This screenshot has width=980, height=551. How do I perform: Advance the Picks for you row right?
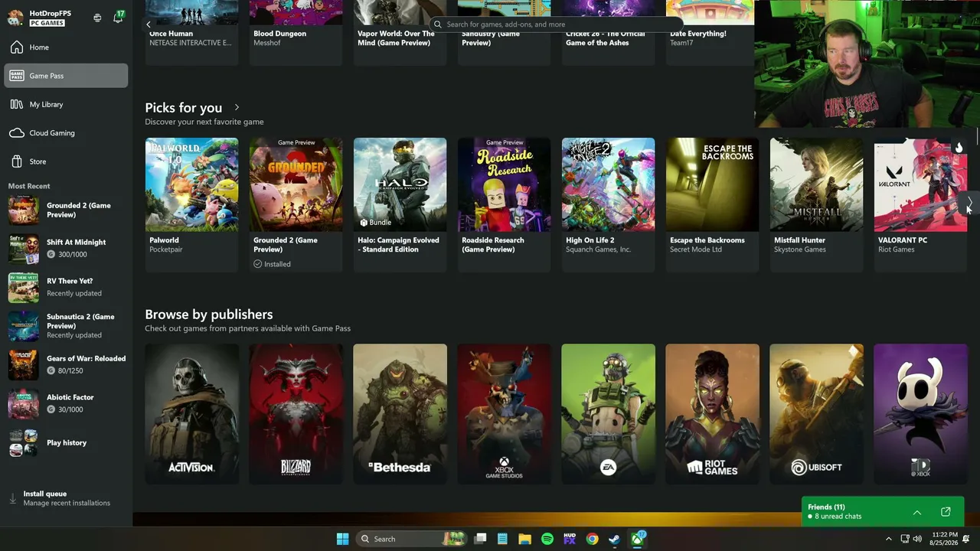point(969,202)
